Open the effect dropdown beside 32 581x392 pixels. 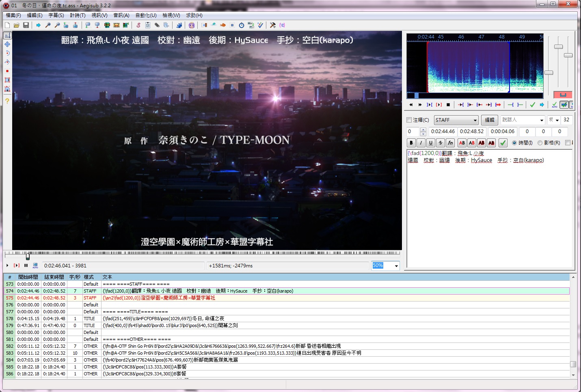point(557,120)
